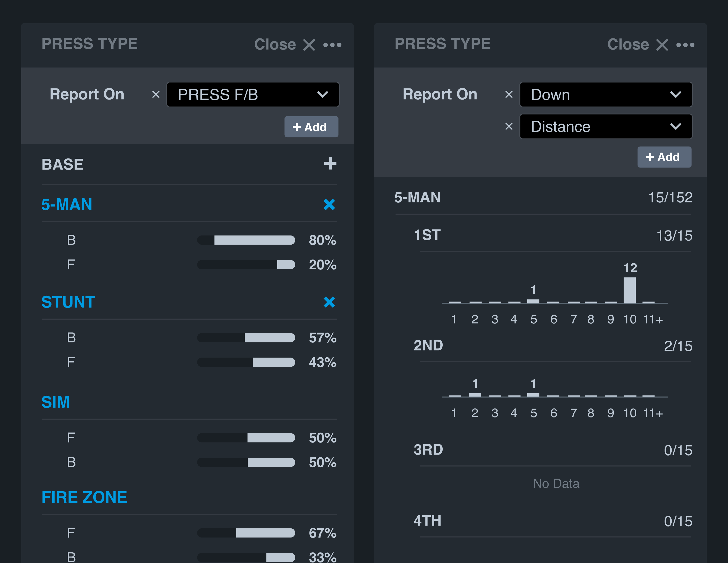Click the 80% value under 5-MAN
The width and height of the screenshot is (728, 563).
pos(323,240)
